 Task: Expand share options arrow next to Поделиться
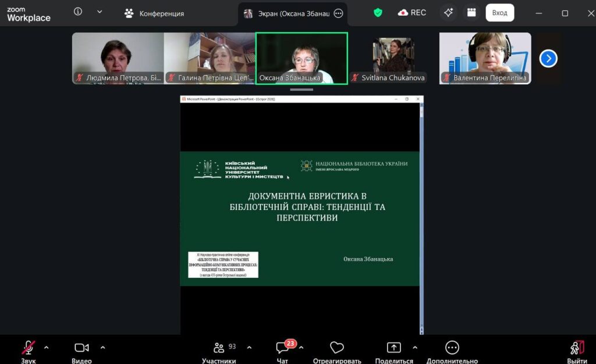(x=415, y=347)
